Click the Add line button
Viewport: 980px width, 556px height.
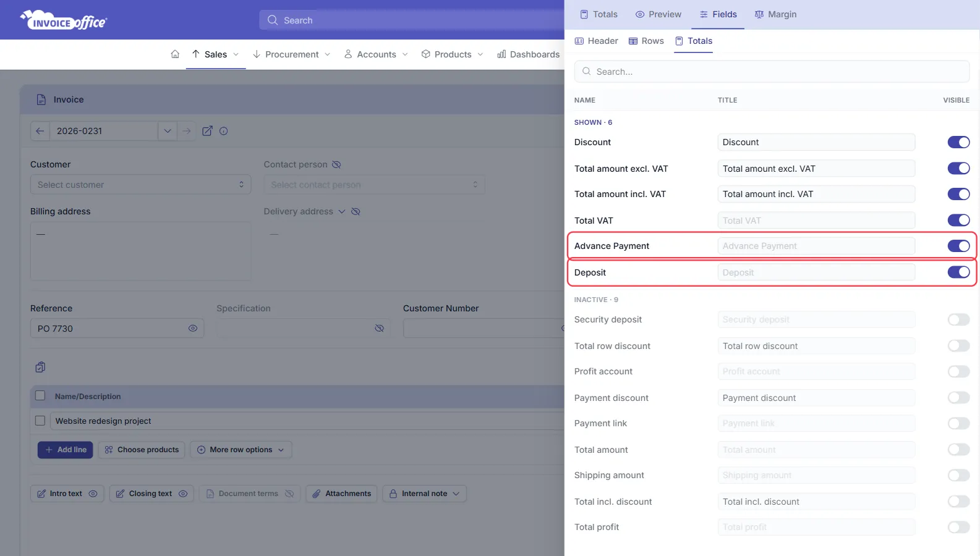[66, 450]
